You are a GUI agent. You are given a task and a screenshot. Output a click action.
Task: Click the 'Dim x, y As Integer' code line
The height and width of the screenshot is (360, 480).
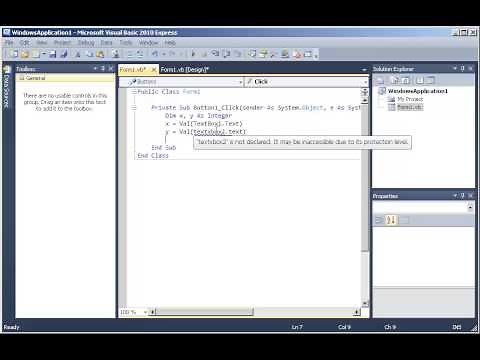[198, 116]
